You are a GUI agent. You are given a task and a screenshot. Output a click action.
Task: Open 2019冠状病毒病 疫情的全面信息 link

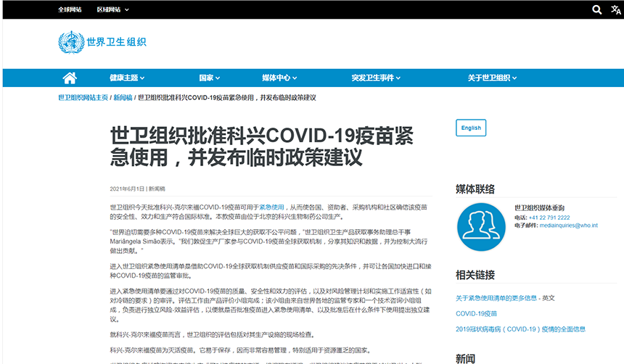tap(520, 329)
